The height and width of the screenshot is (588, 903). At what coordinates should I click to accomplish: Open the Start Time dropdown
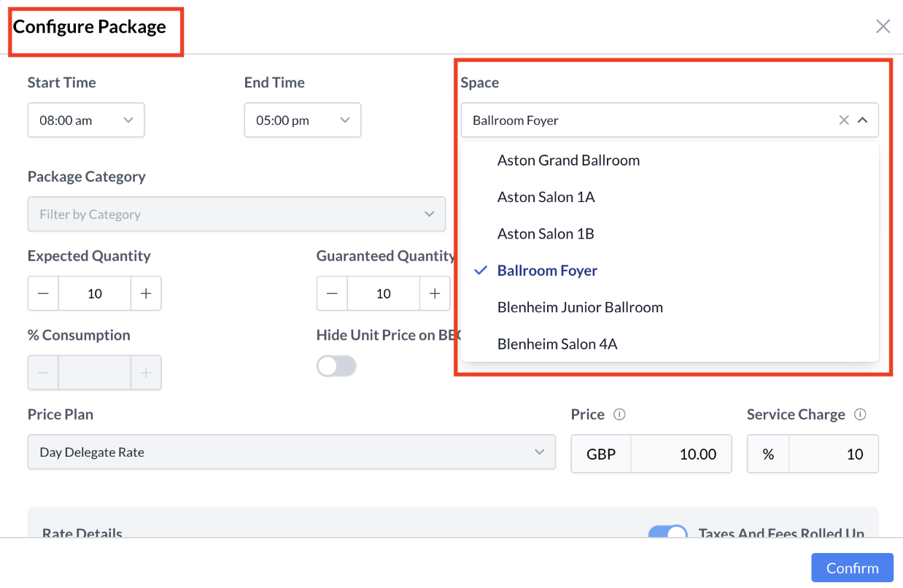[86, 120]
